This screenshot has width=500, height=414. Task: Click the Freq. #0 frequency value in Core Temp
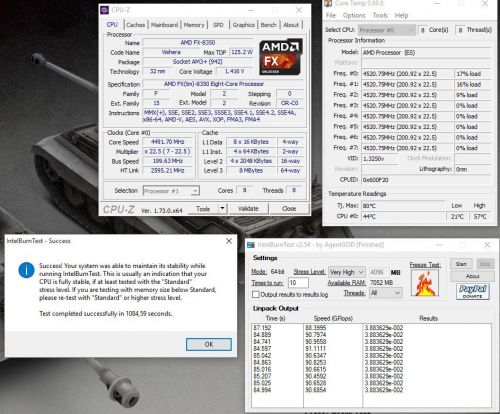coord(407,74)
